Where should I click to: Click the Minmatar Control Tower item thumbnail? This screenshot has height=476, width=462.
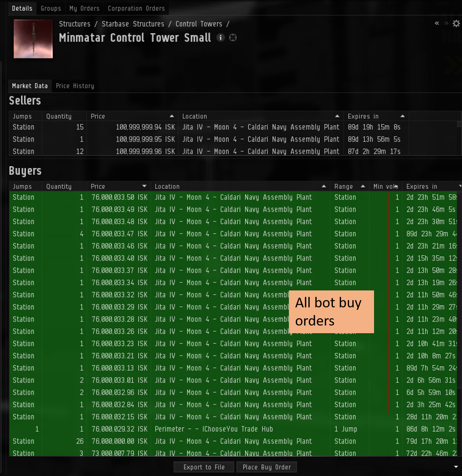click(x=33, y=39)
